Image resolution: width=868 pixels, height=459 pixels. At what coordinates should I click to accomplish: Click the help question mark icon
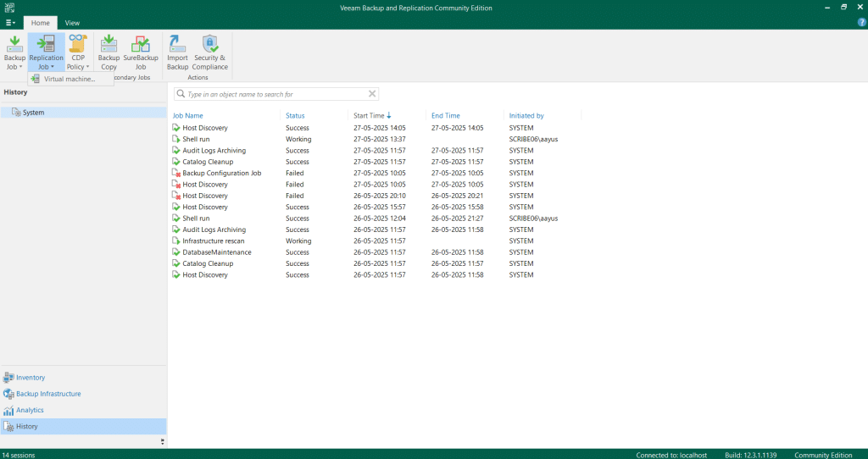pyautogui.click(x=861, y=23)
